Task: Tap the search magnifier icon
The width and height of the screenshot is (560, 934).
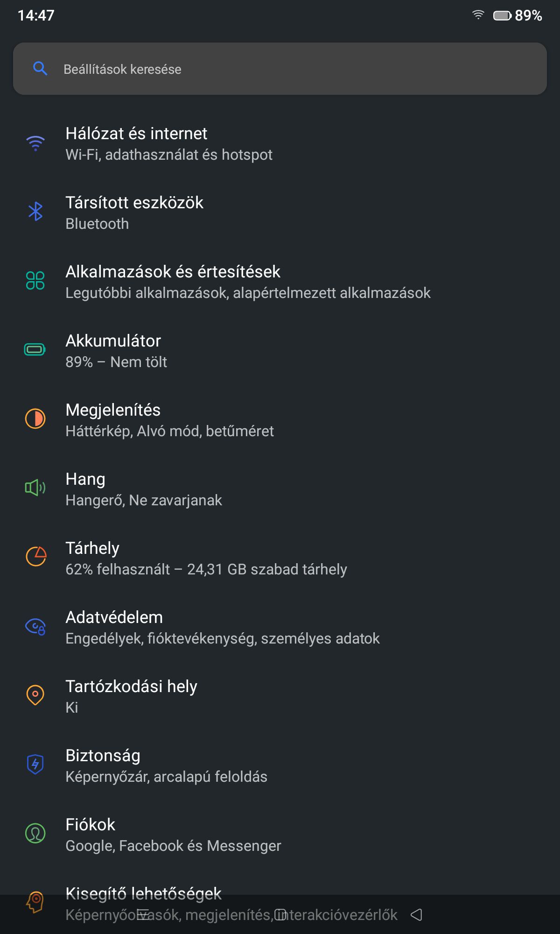Action: [x=41, y=69]
